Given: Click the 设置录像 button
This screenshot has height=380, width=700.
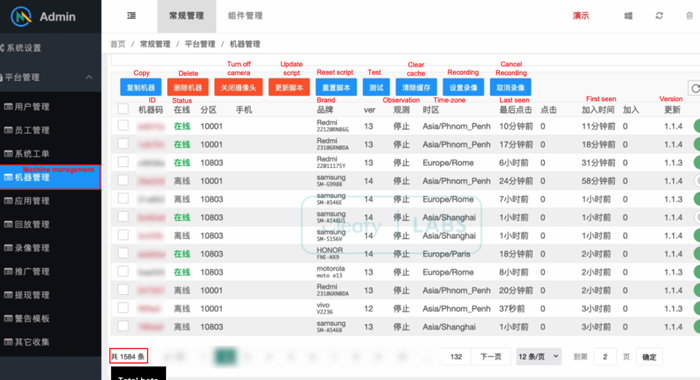Looking at the screenshot, I should pyautogui.click(x=463, y=88).
